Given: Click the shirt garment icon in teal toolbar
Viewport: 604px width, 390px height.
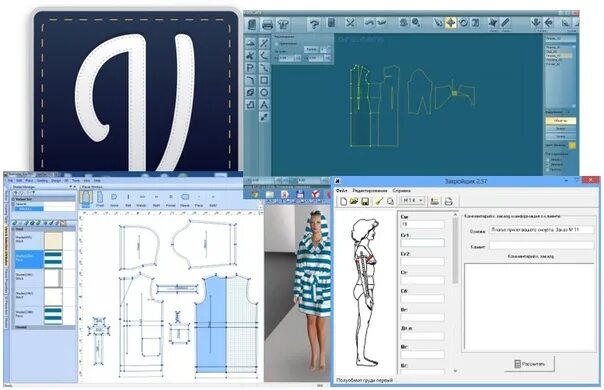Looking at the screenshot, I should point(283,25).
